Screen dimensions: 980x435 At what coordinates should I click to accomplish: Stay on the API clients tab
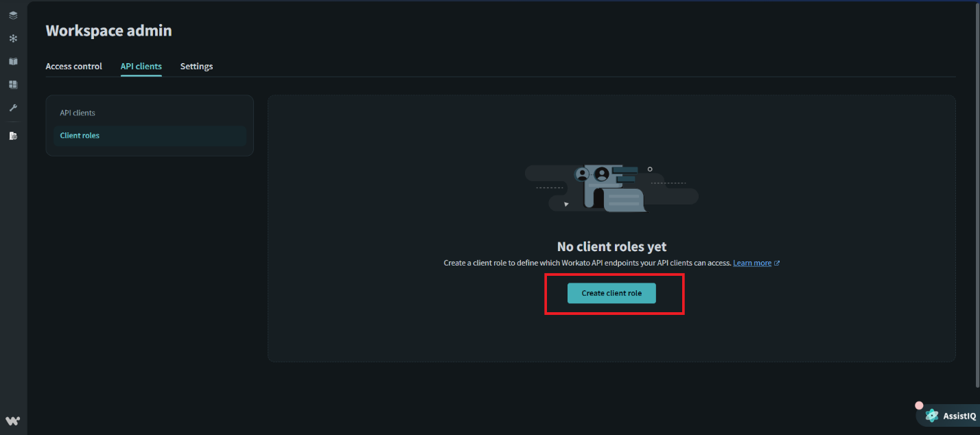click(141, 66)
